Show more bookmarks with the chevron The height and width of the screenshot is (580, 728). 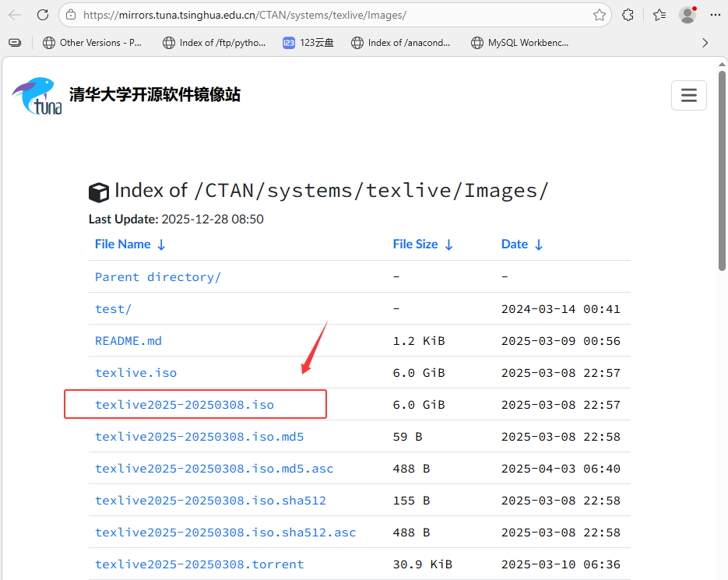[705, 43]
